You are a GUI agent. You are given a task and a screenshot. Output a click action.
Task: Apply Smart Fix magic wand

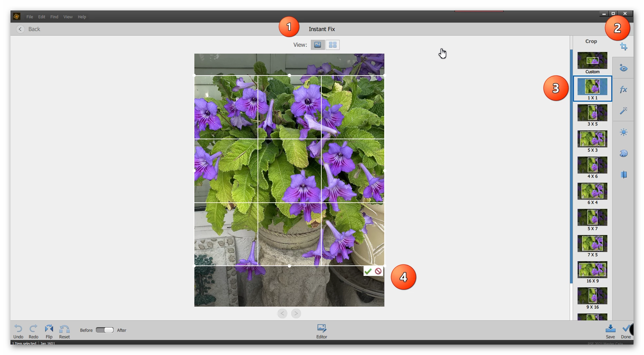[623, 111]
